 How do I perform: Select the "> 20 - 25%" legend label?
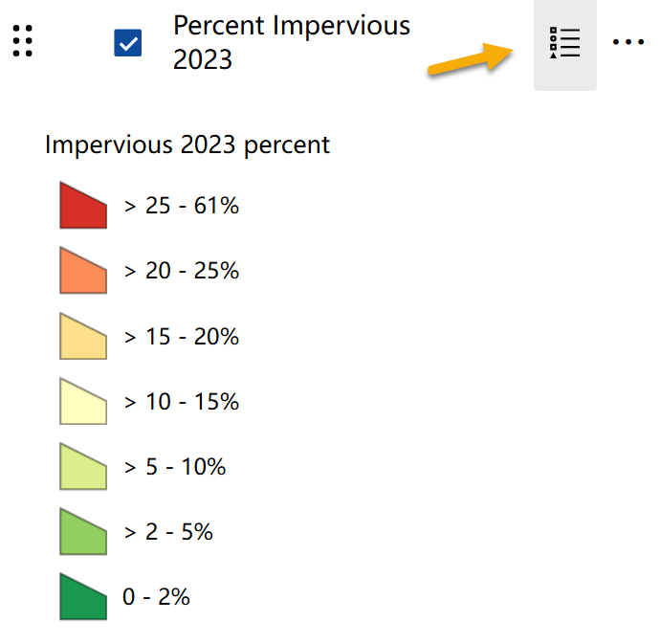pos(182,272)
